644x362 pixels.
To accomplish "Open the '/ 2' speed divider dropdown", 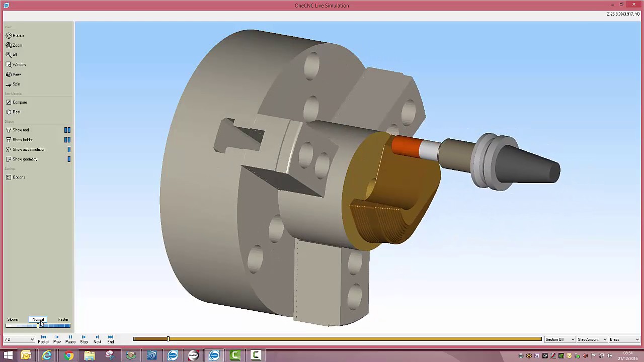I will pyautogui.click(x=19, y=339).
